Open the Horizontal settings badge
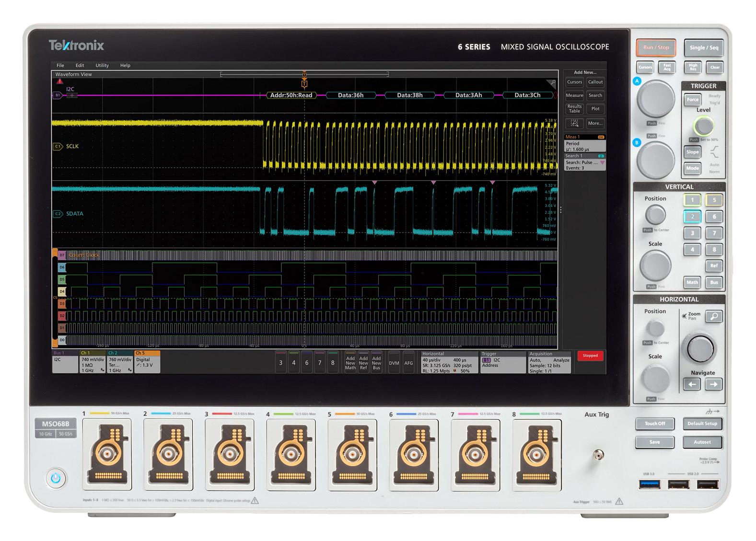Screen dimensions: 756x541 449,362
